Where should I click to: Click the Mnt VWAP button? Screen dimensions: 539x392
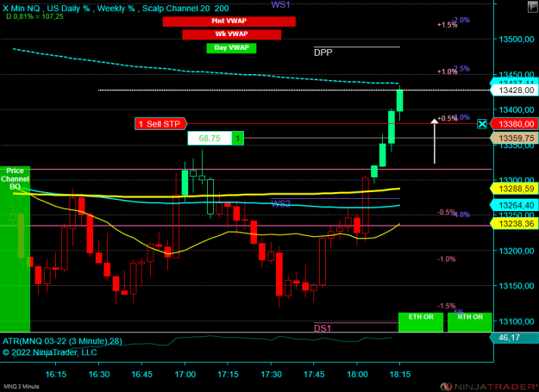tap(229, 21)
